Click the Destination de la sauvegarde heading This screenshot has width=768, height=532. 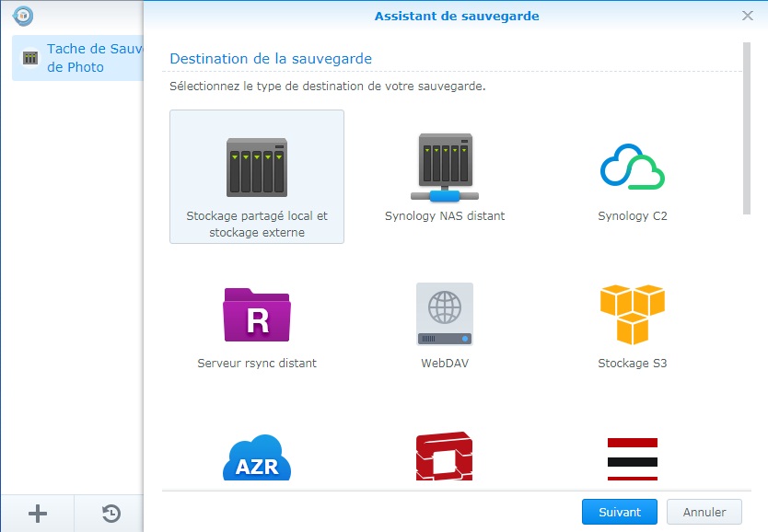pyautogui.click(x=271, y=59)
